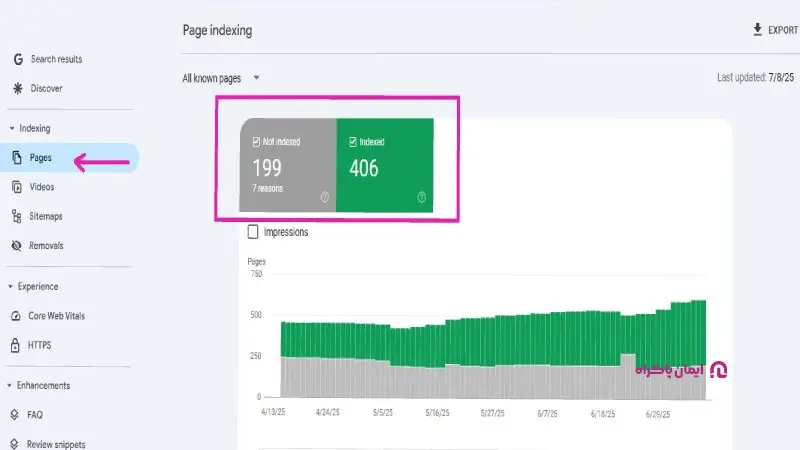
Task: Click the Google G Search results icon
Action: click(x=17, y=59)
